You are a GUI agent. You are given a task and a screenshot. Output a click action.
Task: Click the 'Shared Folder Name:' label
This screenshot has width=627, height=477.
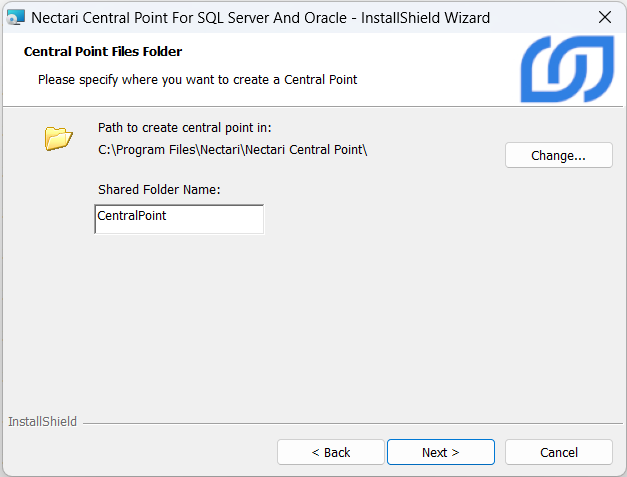coord(159,189)
